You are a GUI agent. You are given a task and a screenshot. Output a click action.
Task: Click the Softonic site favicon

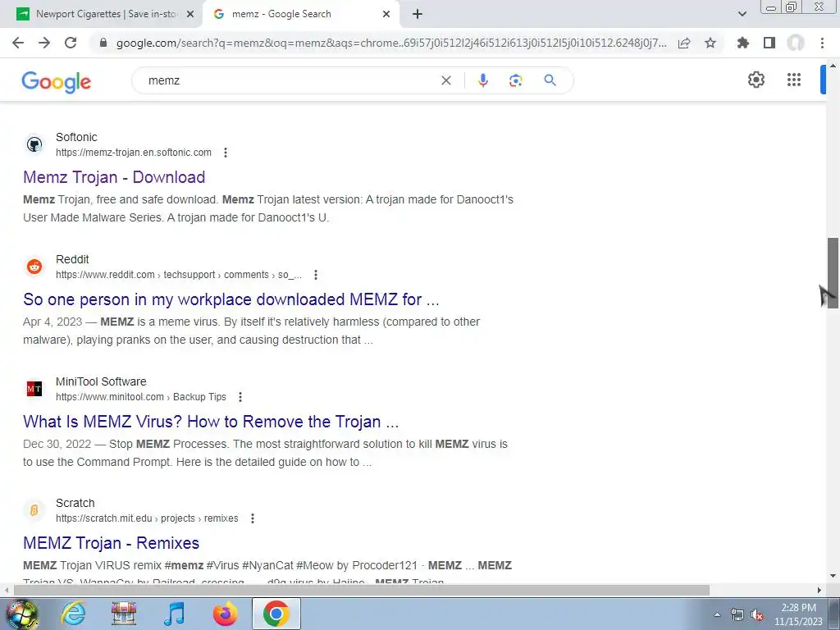click(x=34, y=144)
